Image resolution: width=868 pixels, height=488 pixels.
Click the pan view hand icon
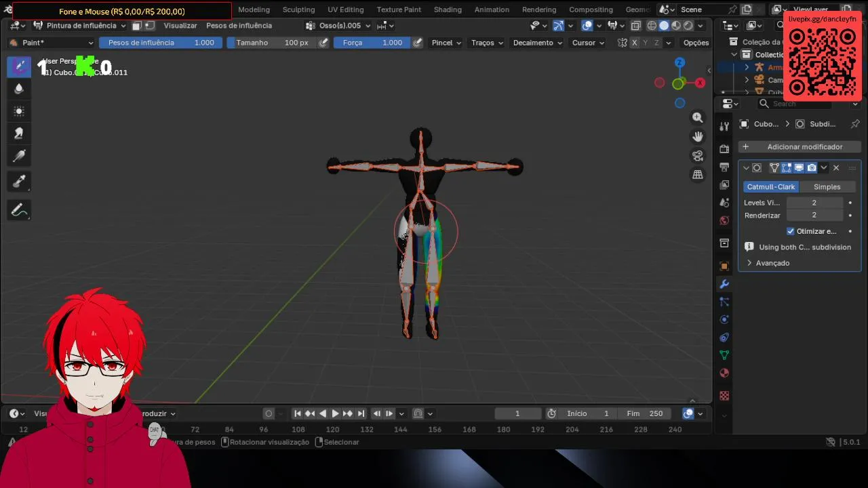point(697,137)
